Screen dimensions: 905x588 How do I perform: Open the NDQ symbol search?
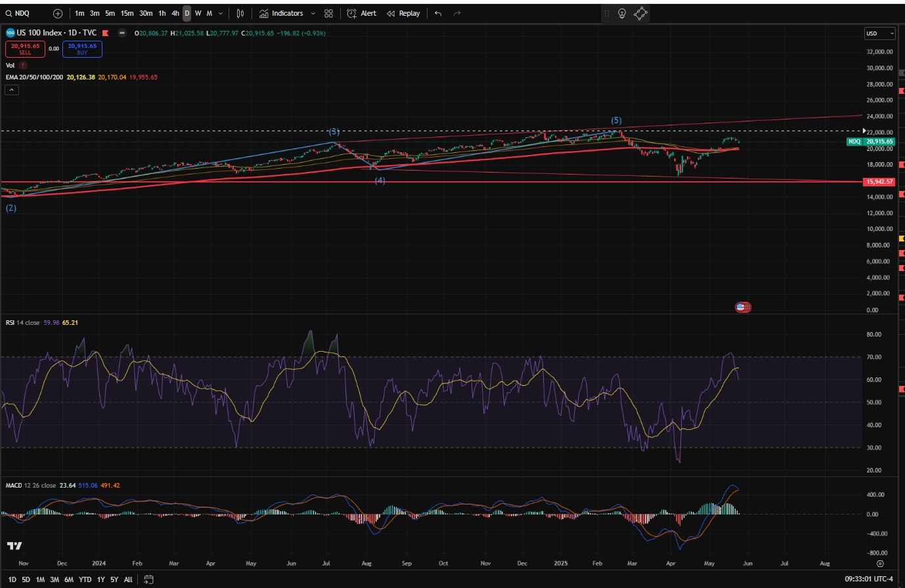(18, 13)
